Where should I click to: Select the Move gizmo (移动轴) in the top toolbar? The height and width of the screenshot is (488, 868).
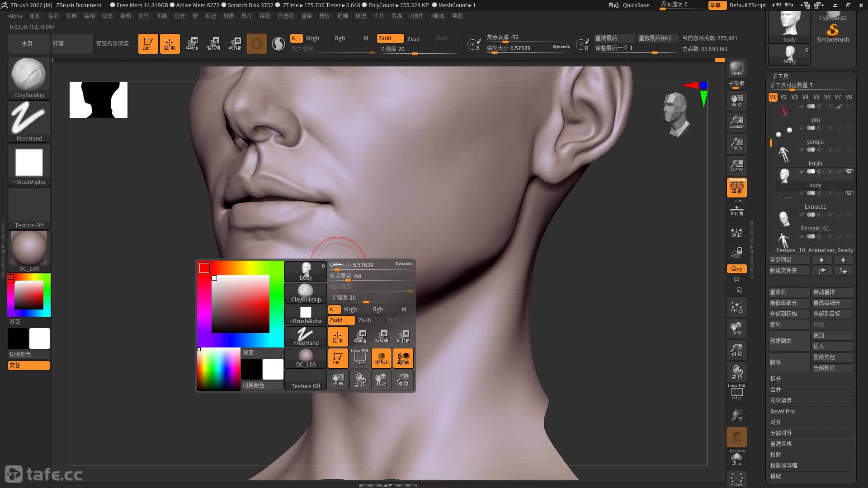coord(192,44)
